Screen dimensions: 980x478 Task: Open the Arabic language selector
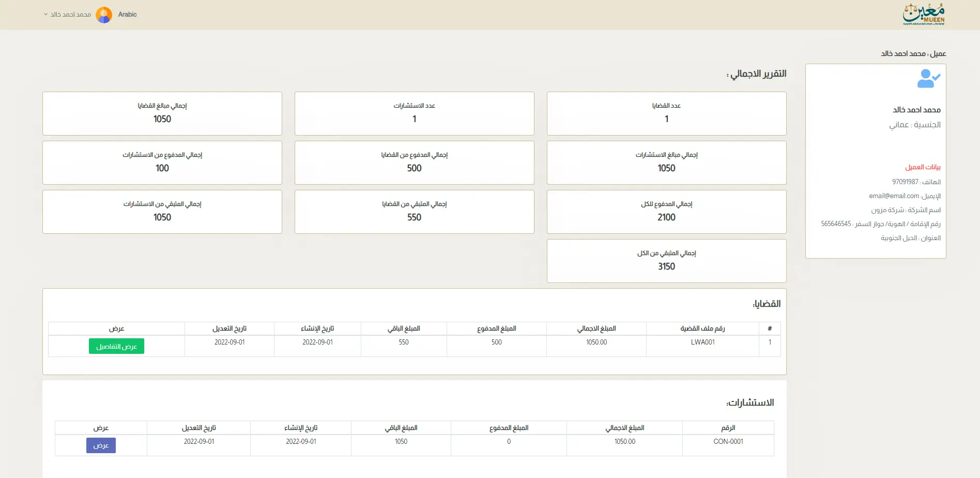coord(127,14)
